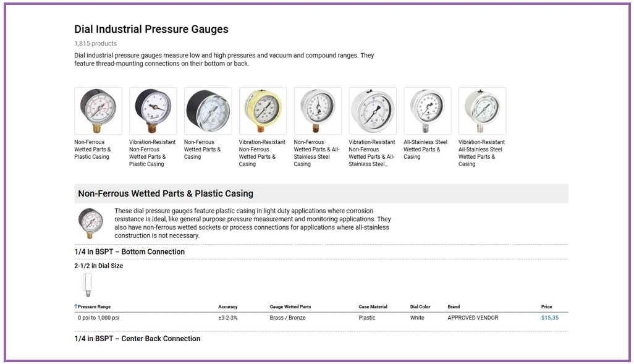Click the small gauge image beside the section description

91,223
